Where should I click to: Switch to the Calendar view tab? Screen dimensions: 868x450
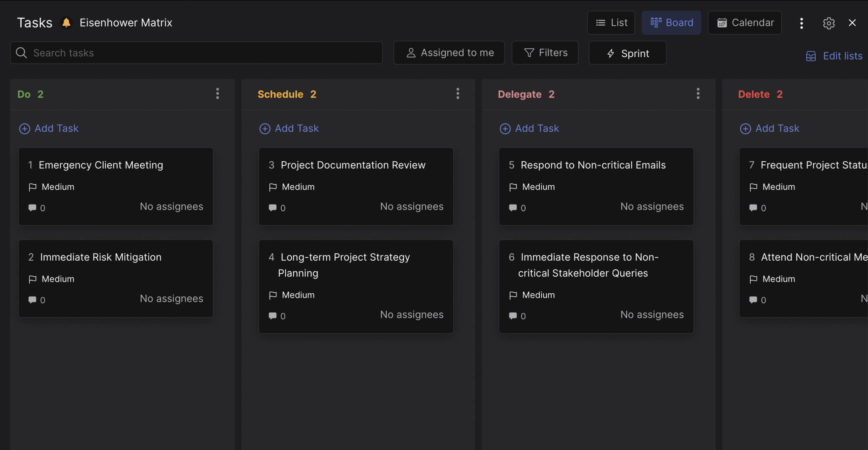coord(745,22)
